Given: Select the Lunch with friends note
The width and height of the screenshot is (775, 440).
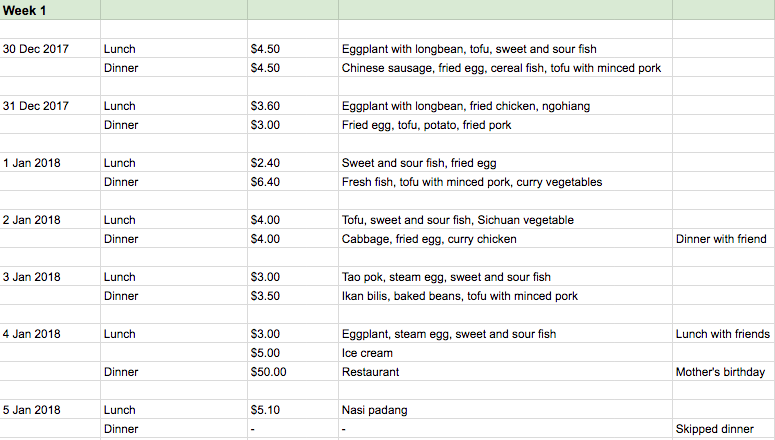Looking at the screenshot, I should point(723,334).
